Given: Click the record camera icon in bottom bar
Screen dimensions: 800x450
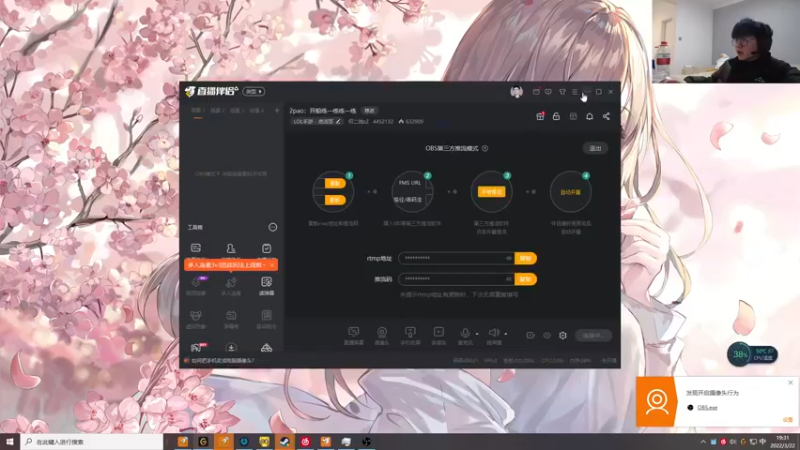Looking at the screenshot, I should pos(531,336).
